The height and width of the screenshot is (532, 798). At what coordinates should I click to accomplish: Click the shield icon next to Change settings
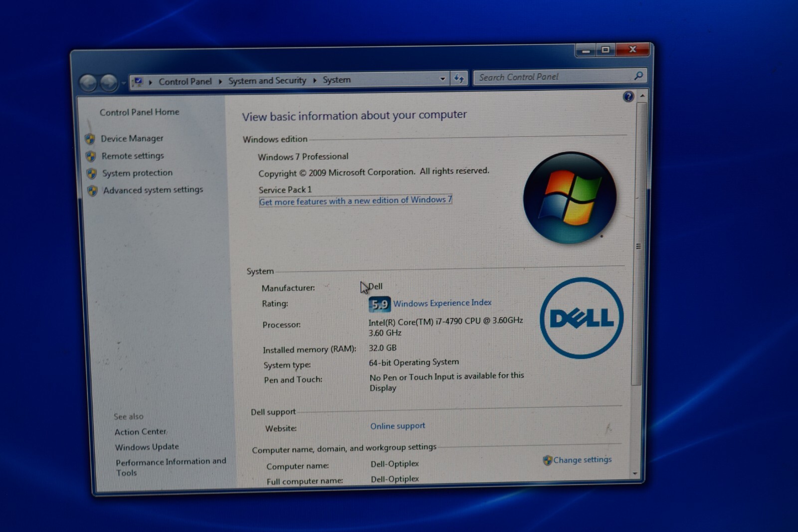(x=548, y=460)
